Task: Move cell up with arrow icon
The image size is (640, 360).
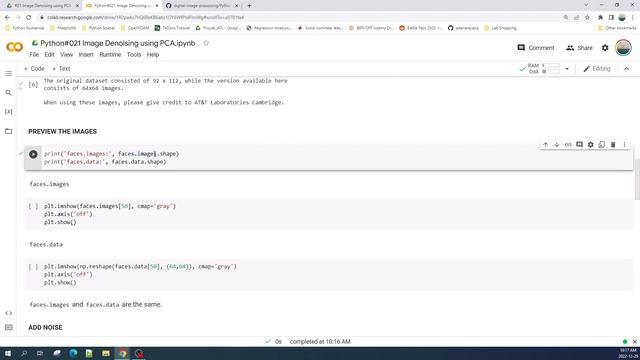Action: point(545,144)
